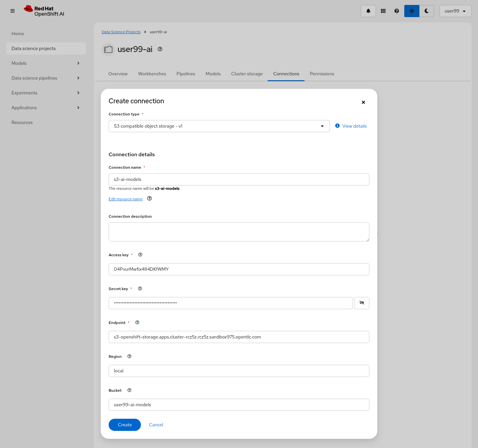
Task: Click the Create button
Action: pos(125,425)
